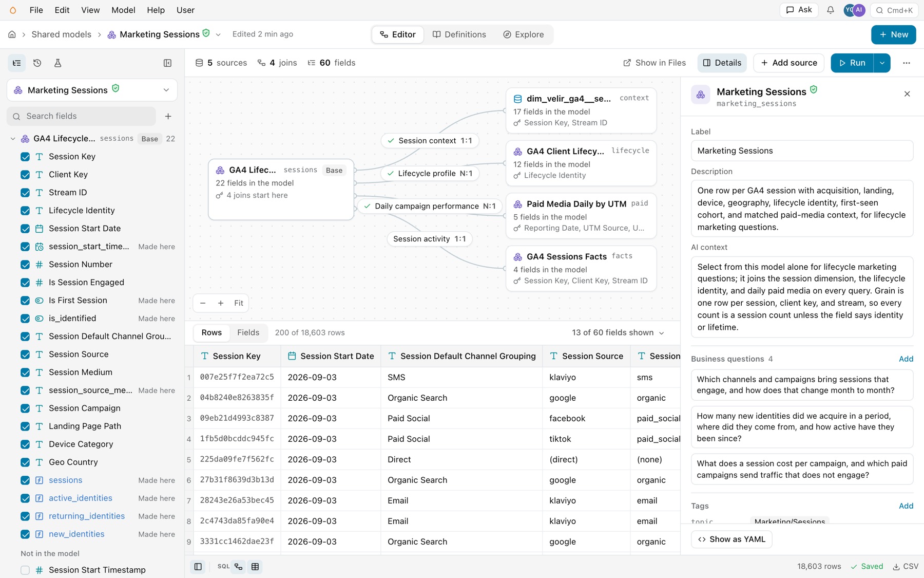This screenshot has height=578, width=924.
Task: Zoom in the join diagram
Action: click(221, 303)
